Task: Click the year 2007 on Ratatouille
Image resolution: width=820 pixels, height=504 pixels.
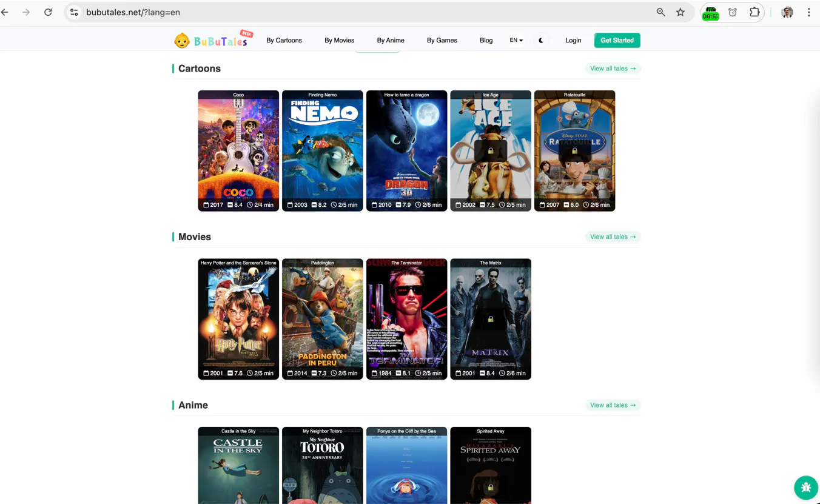Action: click(x=549, y=205)
